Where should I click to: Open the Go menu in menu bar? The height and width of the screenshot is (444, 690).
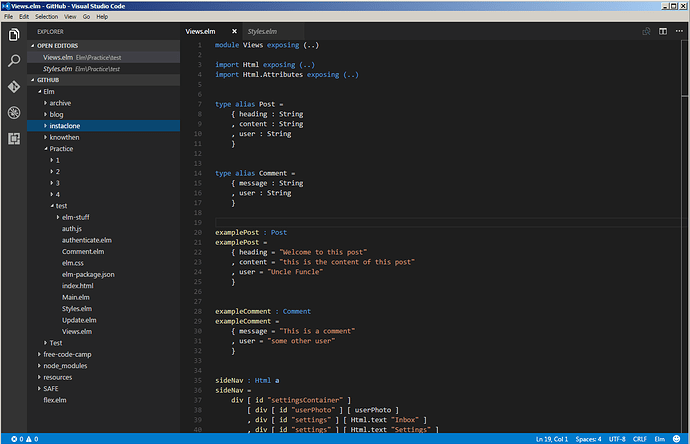(x=86, y=17)
